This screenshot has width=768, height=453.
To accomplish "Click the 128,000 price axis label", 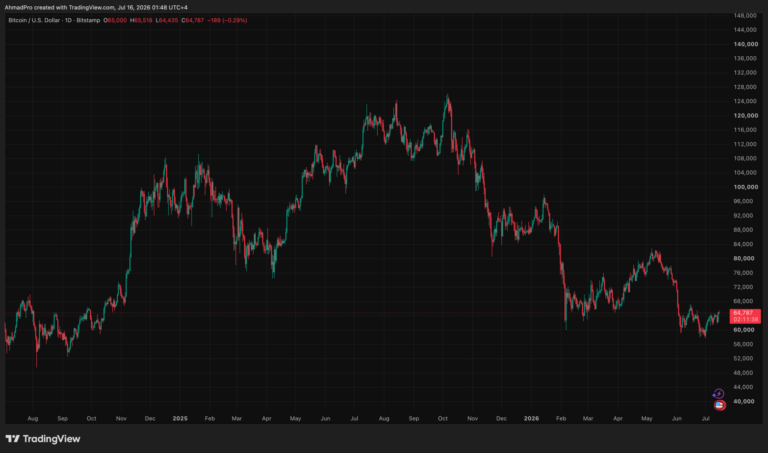I will 745,87.
